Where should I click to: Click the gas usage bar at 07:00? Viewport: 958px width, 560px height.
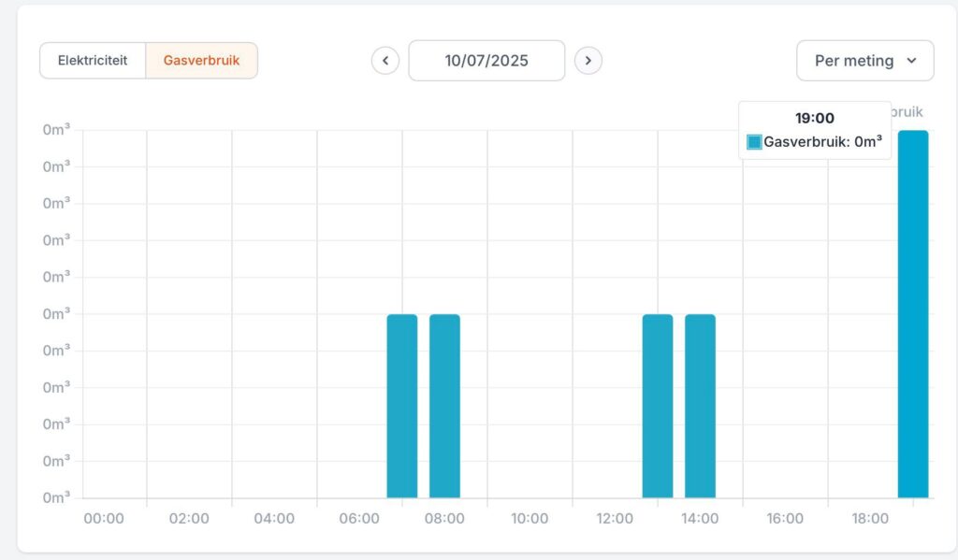[x=402, y=406]
